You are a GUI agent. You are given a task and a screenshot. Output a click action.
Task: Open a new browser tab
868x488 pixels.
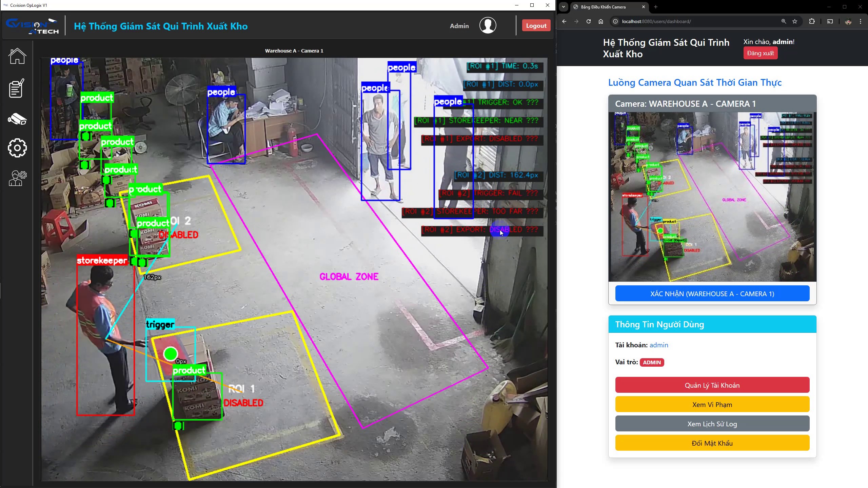click(655, 7)
